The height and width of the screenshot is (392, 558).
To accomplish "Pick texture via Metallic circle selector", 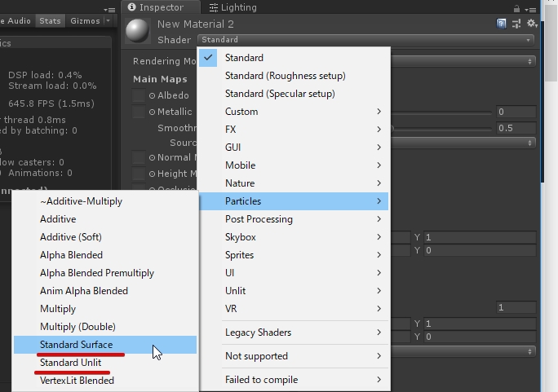I will point(153,112).
